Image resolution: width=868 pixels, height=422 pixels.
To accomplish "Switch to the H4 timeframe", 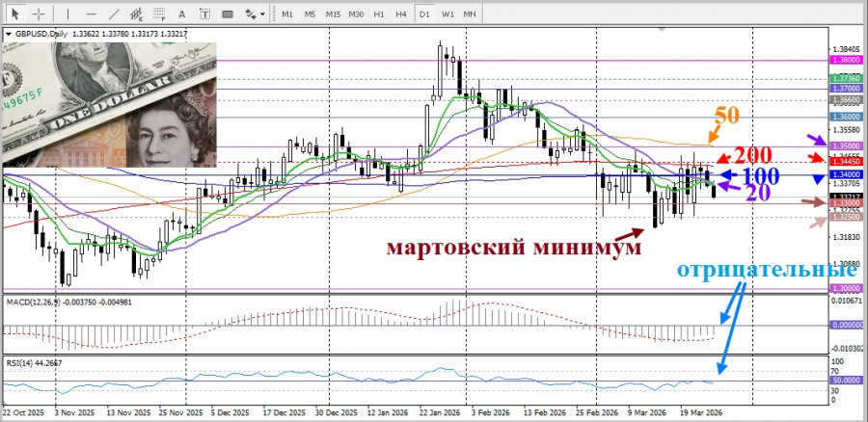I will point(401,13).
